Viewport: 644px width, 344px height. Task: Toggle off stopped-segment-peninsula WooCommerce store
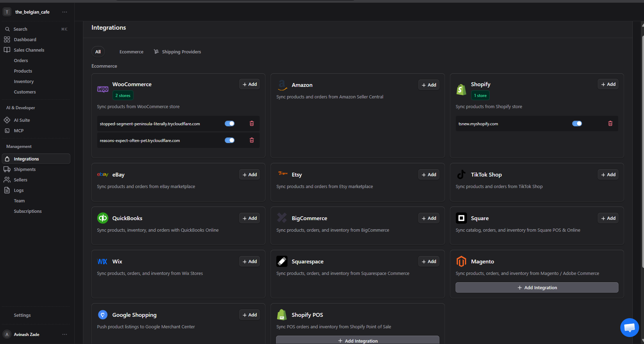(x=229, y=124)
